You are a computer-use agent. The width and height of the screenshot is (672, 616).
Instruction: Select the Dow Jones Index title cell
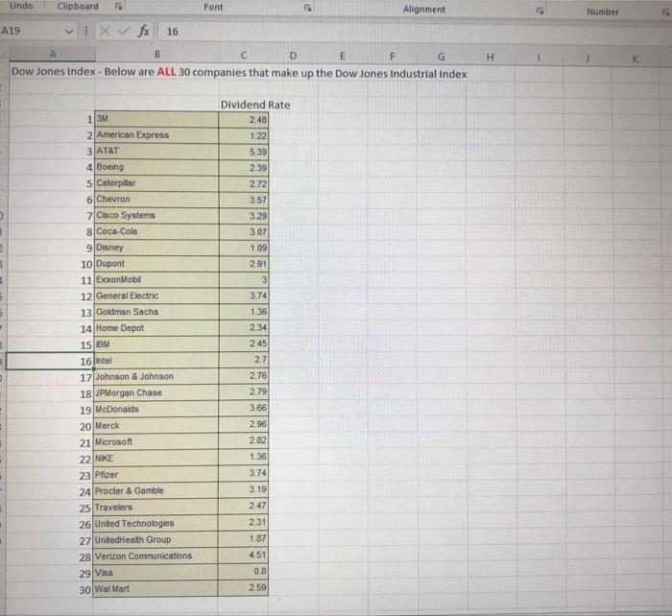[x=239, y=72]
